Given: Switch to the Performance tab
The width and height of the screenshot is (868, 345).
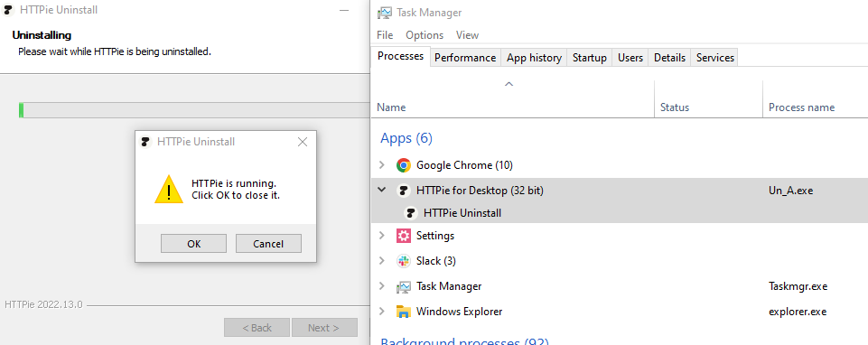Looking at the screenshot, I should pyautogui.click(x=465, y=58).
